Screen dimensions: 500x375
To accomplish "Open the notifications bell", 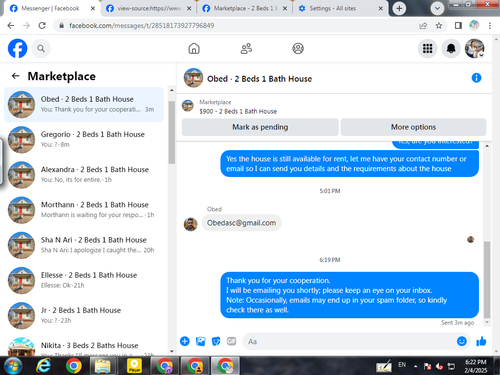I will point(451,49).
